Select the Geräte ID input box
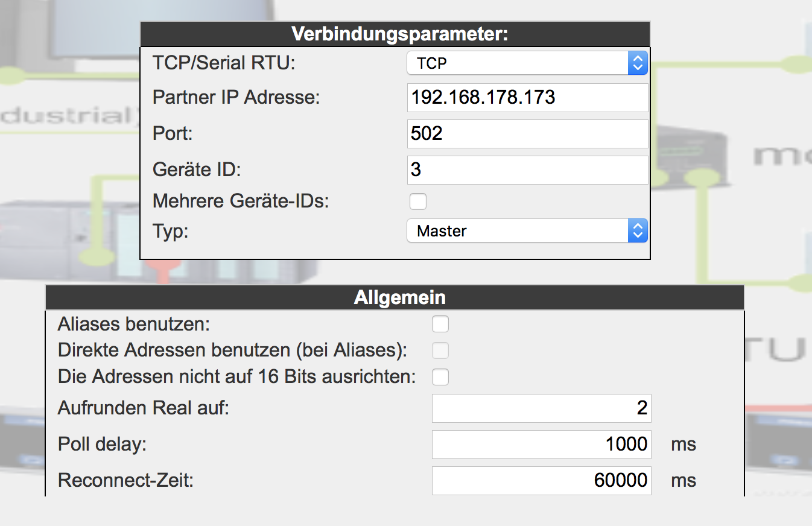 click(527, 170)
